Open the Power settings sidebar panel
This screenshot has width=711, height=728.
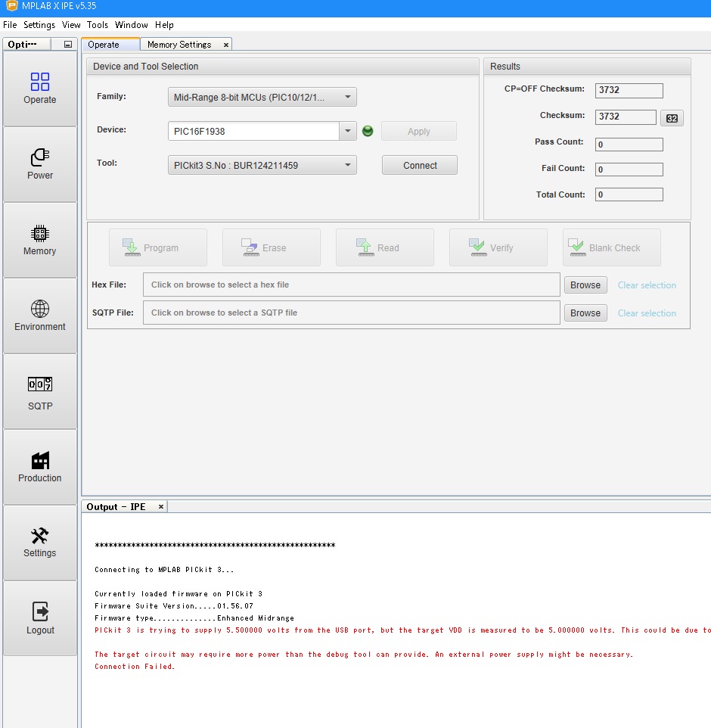pyautogui.click(x=40, y=164)
